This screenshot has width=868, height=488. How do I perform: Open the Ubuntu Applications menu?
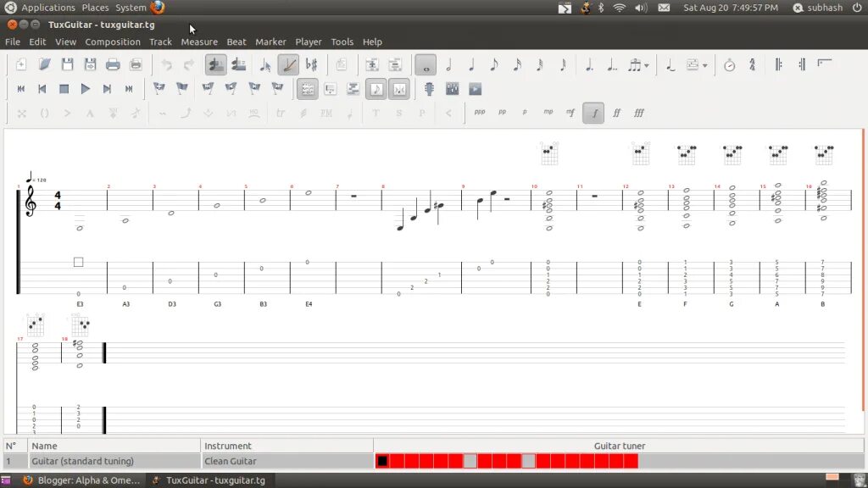[x=47, y=8]
